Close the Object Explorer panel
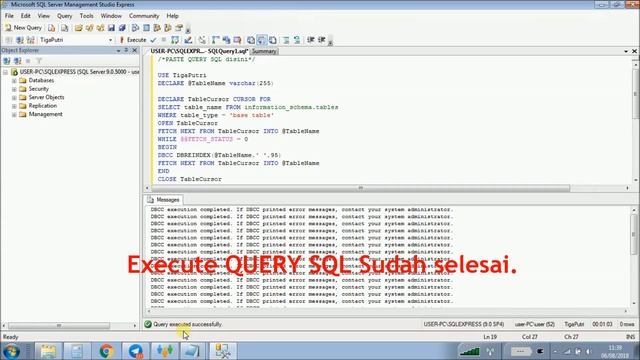 click(x=135, y=50)
